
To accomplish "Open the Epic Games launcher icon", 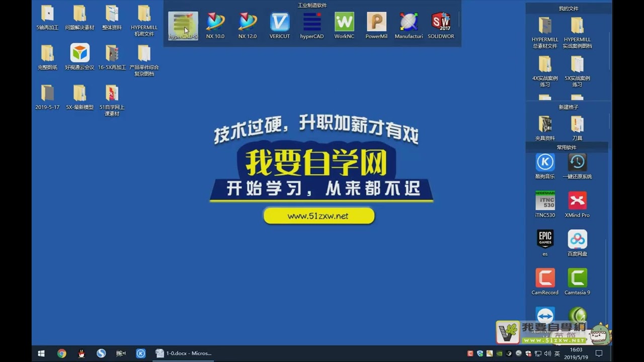I will tap(545, 243).
